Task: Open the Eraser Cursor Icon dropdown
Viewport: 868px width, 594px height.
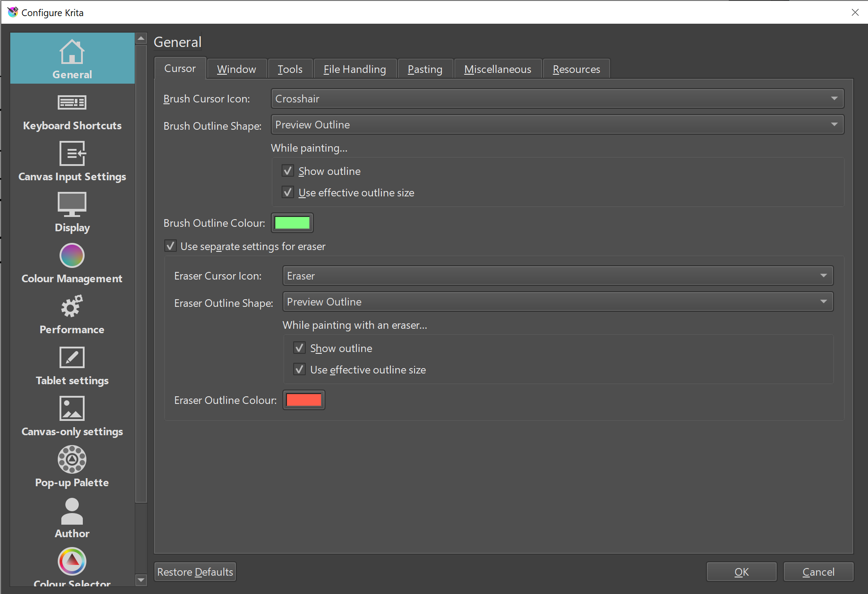Action: tap(557, 276)
